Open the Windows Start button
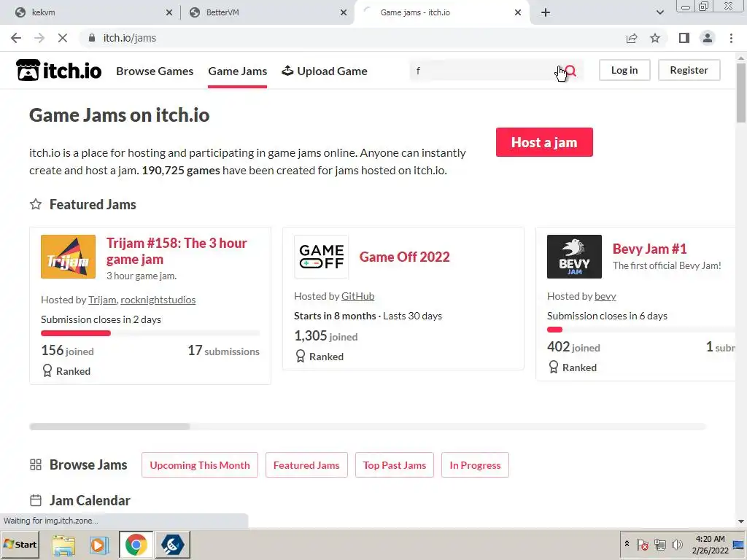Viewport: 747px width, 560px height. click(x=20, y=544)
